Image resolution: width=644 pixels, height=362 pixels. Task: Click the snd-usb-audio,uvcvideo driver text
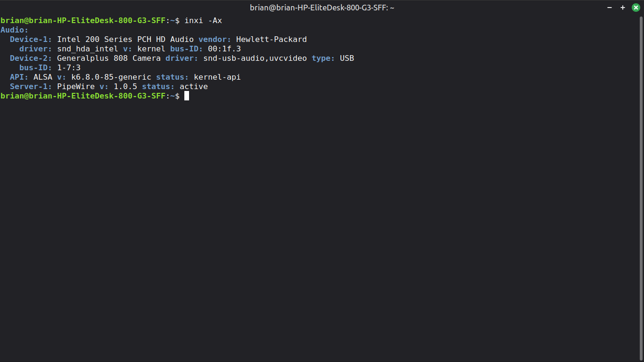(x=255, y=58)
